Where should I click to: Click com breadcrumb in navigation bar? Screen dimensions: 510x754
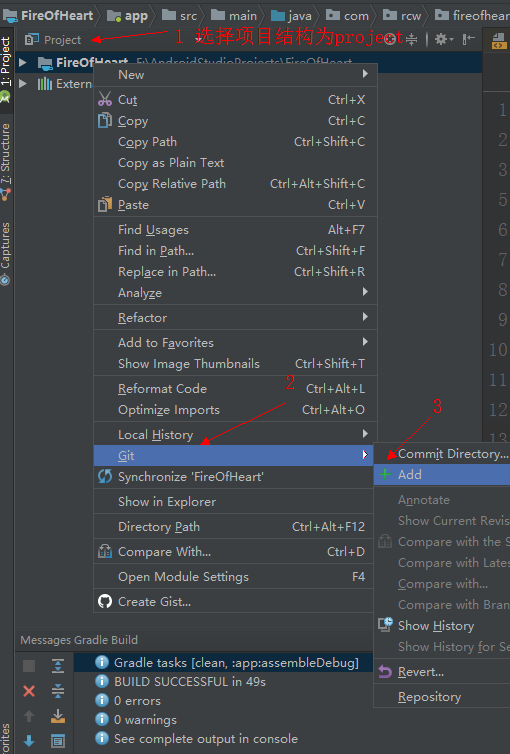(x=347, y=15)
